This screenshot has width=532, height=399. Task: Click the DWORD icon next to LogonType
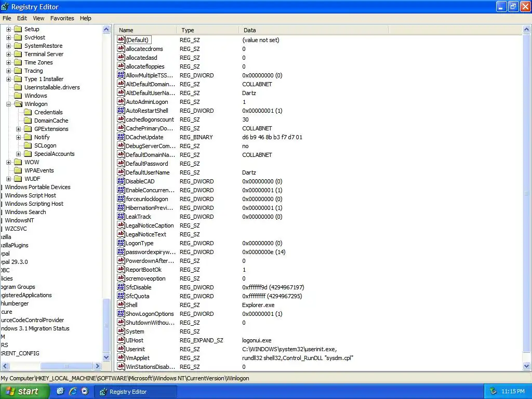pos(121,243)
